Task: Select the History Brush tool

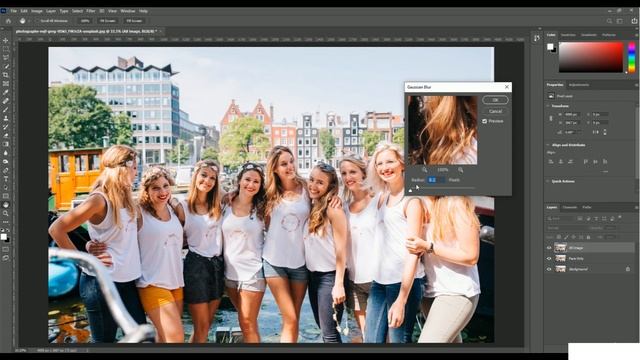Action: [6, 127]
